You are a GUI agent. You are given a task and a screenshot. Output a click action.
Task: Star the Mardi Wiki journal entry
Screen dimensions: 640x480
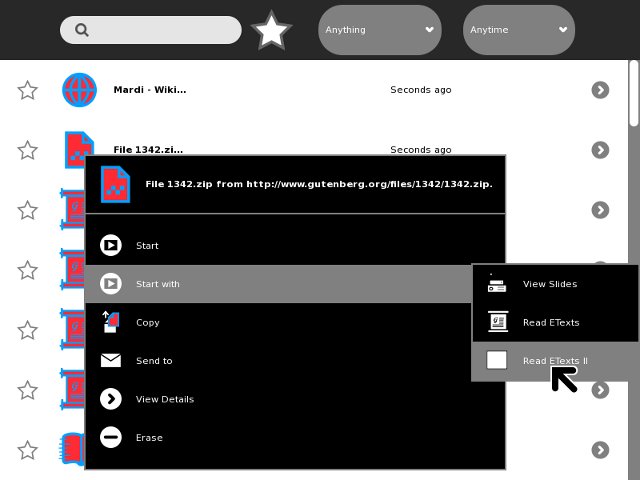click(x=28, y=90)
